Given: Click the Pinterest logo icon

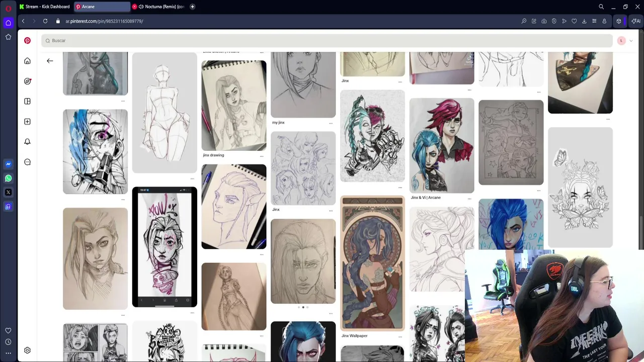Looking at the screenshot, I should (27, 41).
